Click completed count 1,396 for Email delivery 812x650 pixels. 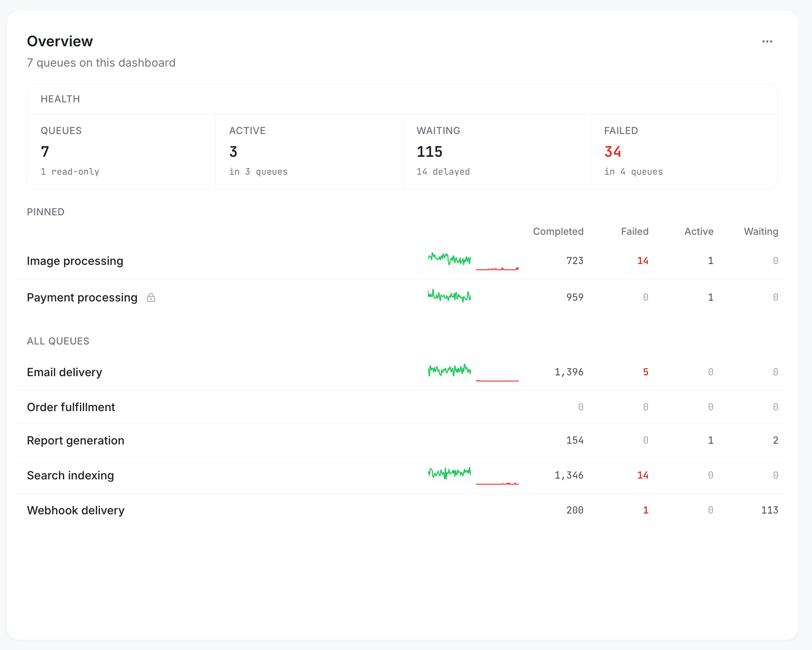[569, 372]
